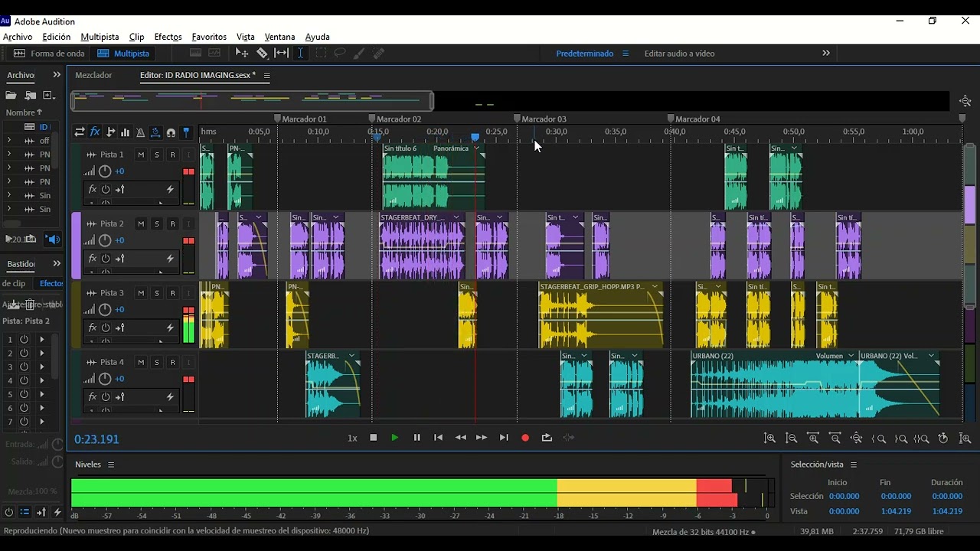Mute Pista 3
The width and height of the screenshot is (980, 551).
pos(141,293)
